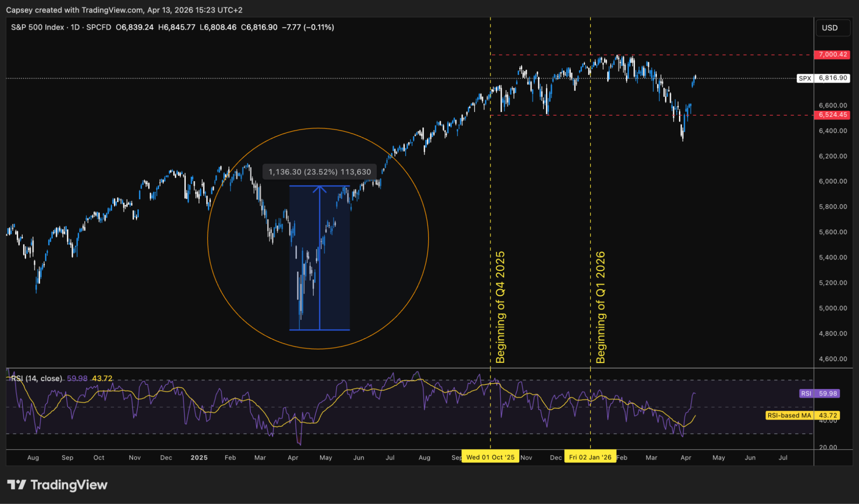The image size is (859, 504).
Task: Click the Wed 01 Oct '25 date marker
Action: (491, 457)
